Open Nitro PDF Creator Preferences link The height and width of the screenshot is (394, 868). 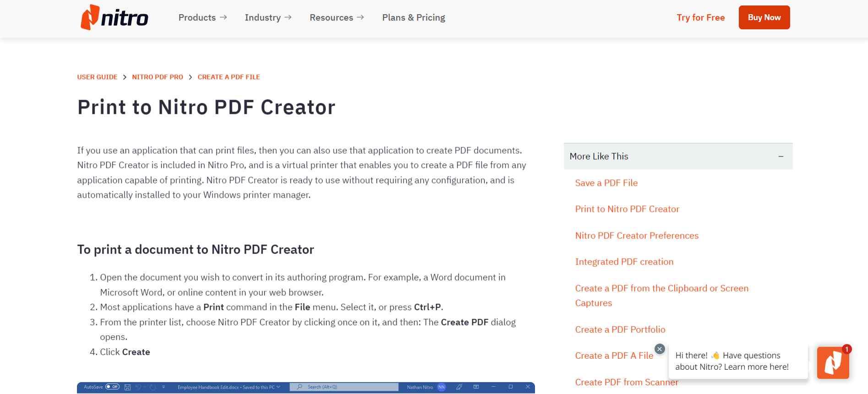click(637, 236)
